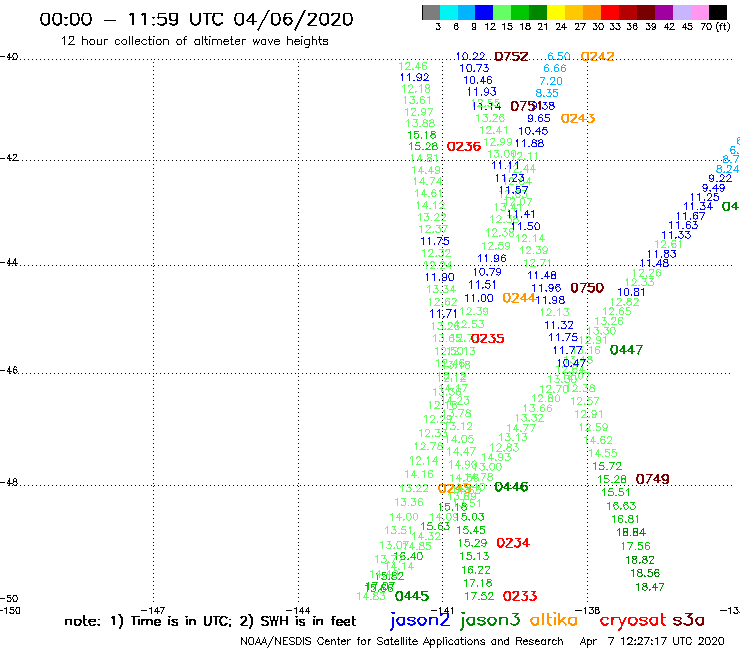
Task: Click the 10.81 wave height value
Action: (x=631, y=293)
